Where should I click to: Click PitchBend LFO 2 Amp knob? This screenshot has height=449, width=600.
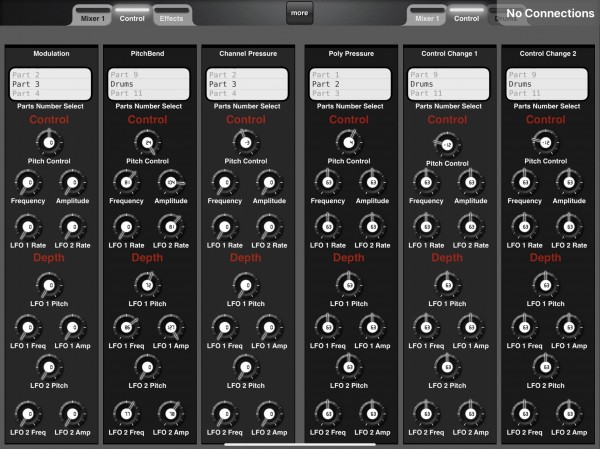point(171,414)
